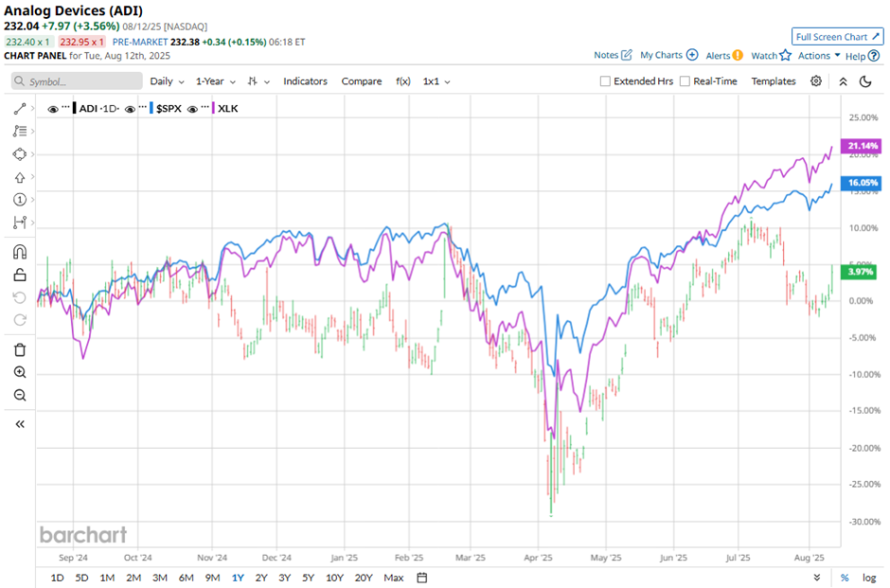The width and height of the screenshot is (890, 588).
Task: Expand shapes tool options arrow
Action: click(32, 154)
